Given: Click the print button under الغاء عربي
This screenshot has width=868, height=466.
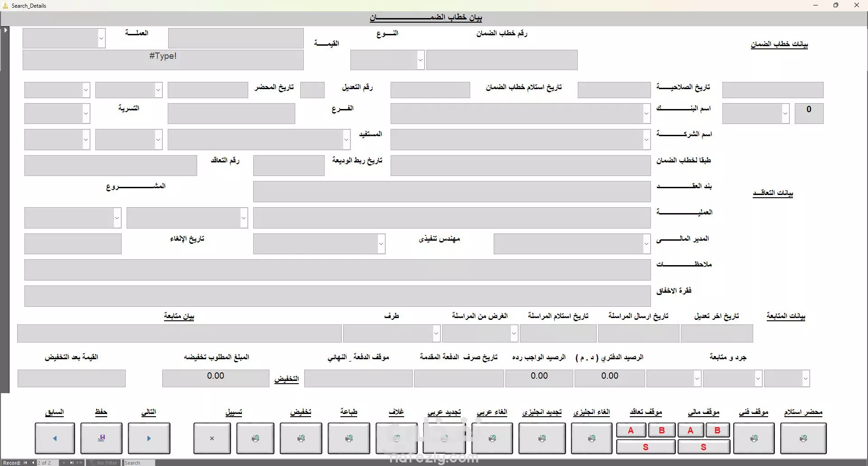Looking at the screenshot, I should [492, 438].
